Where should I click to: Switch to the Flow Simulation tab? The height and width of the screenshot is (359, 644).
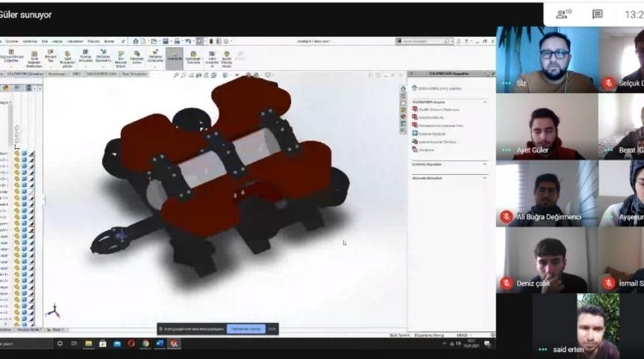[134, 74]
